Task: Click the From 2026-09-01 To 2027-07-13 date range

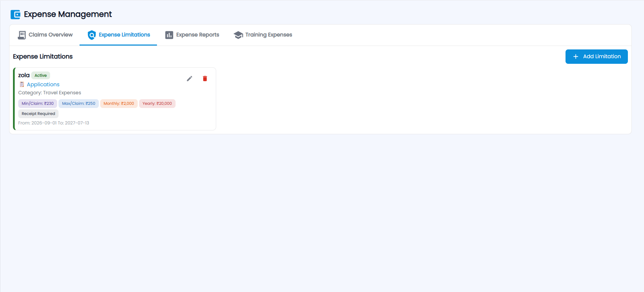Action: pos(54,123)
